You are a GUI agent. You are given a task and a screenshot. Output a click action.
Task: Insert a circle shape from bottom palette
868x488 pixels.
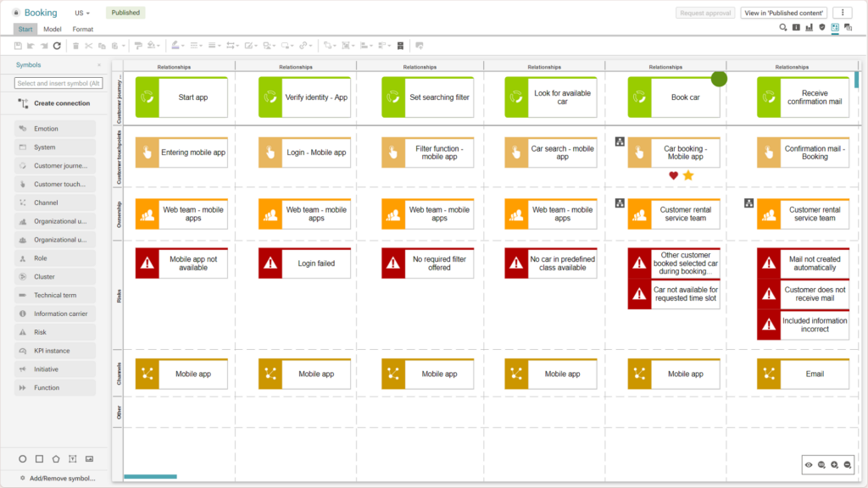(x=23, y=459)
